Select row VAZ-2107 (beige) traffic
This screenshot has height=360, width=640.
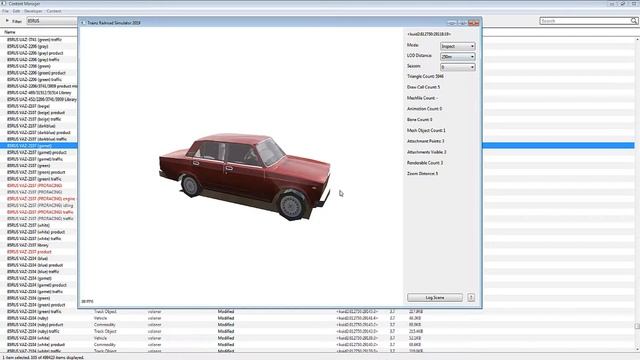(34, 119)
